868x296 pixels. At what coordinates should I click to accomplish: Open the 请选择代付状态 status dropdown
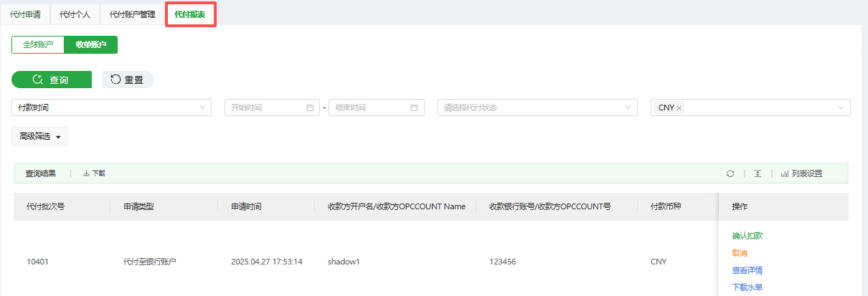point(537,108)
